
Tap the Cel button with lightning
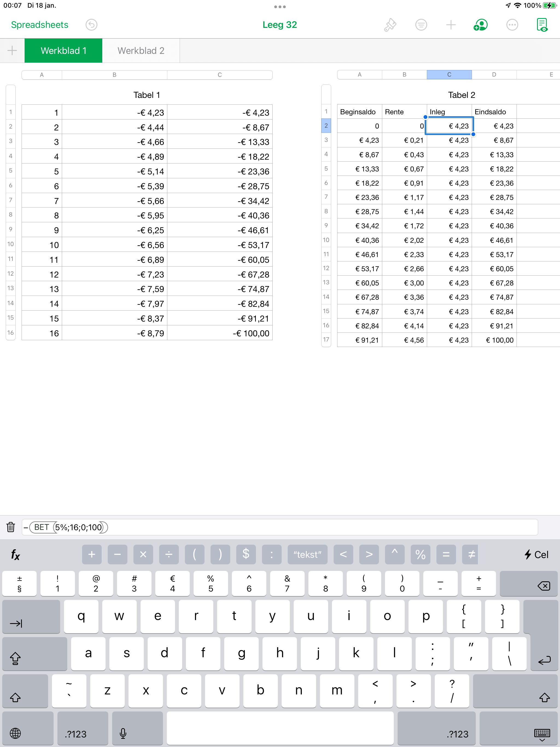(x=536, y=555)
